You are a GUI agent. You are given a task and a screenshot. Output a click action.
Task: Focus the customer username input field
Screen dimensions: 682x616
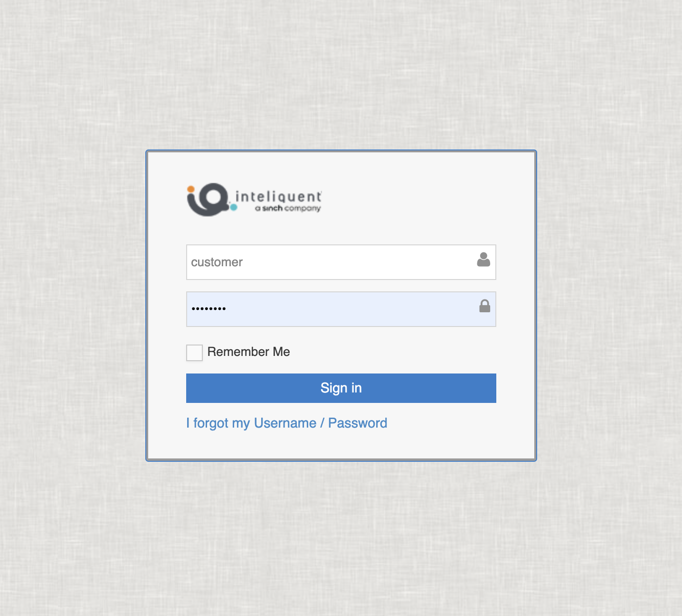341,262
